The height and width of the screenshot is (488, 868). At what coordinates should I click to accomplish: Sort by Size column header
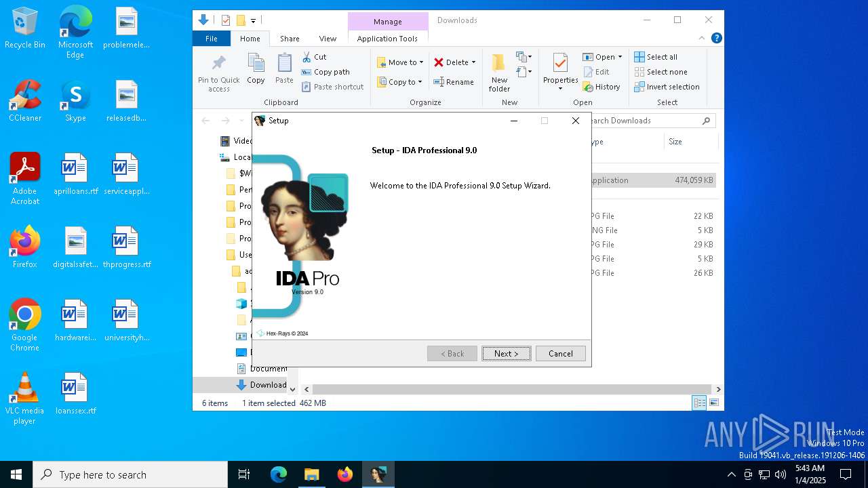click(x=690, y=142)
